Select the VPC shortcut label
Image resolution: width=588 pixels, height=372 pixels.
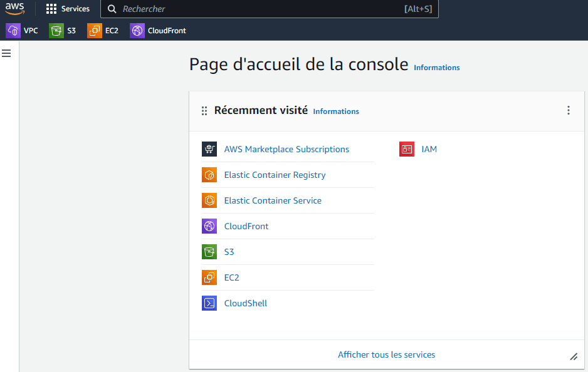(x=31, y=31)
